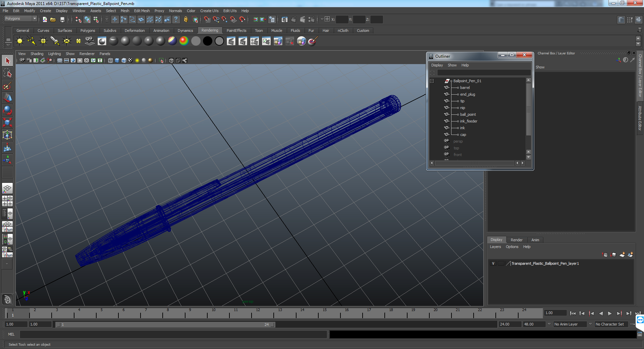The image size is (644, 349).
Task: Open layer editor Options menu
Action: (x=512, y=247)
